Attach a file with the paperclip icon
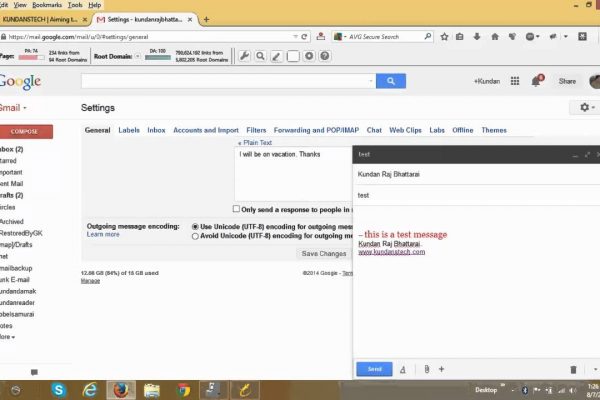 click(427, 369)
